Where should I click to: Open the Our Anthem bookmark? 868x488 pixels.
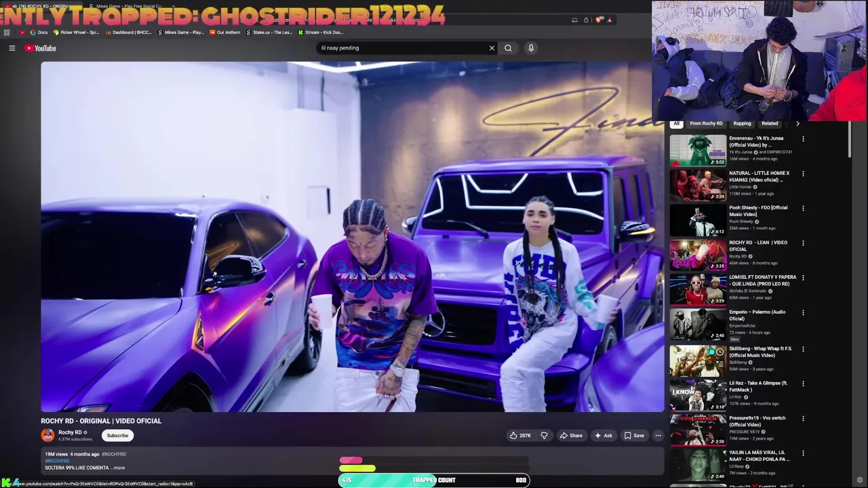tap(226, 32)
